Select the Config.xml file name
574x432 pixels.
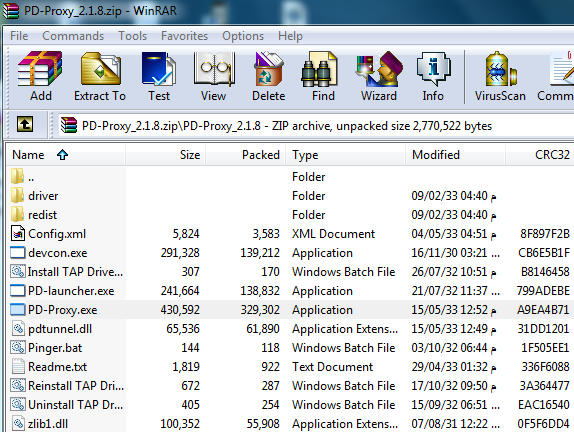57,234
